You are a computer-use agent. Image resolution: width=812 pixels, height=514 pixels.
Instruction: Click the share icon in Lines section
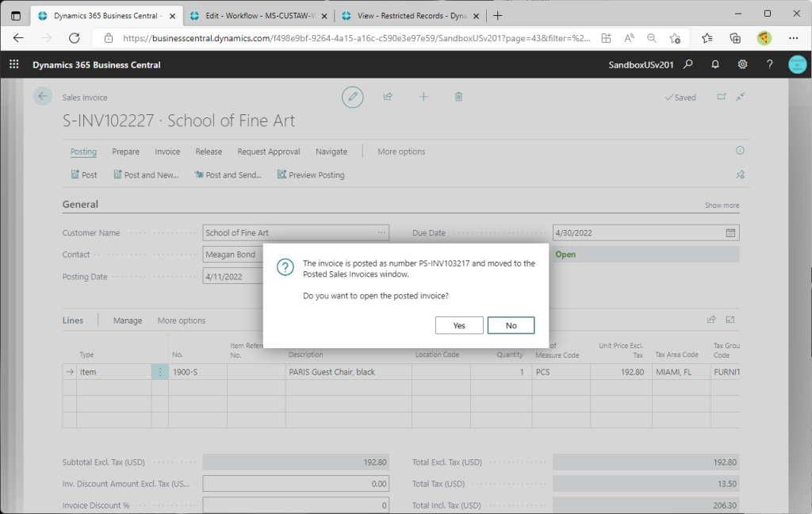pos(711,320)
